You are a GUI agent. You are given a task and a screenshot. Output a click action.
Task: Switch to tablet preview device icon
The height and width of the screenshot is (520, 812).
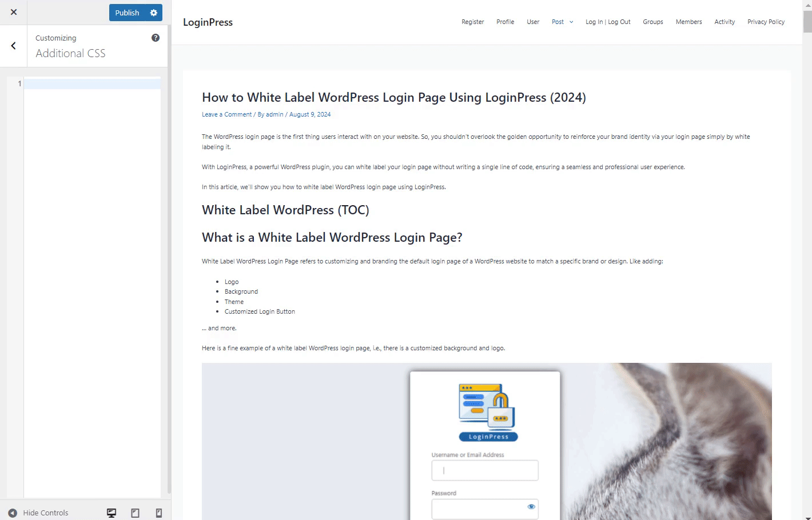click(135, 513)
